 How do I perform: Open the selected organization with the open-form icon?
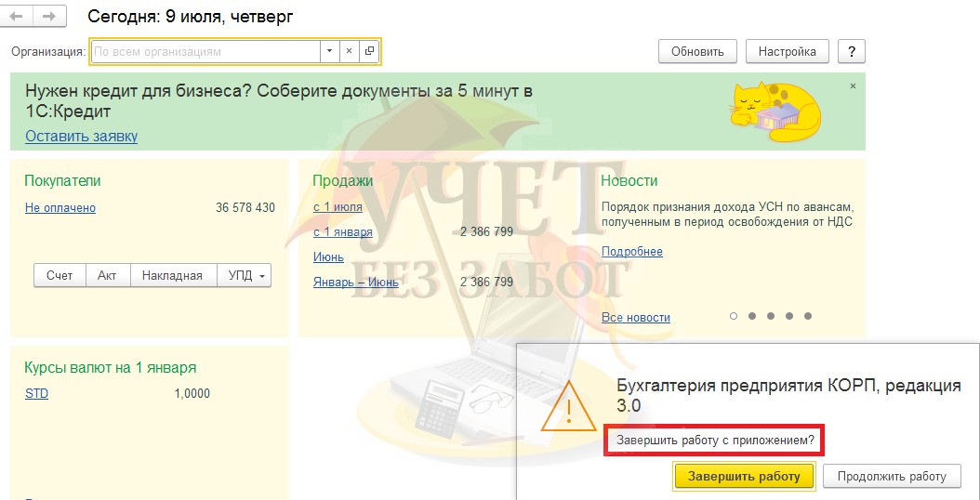point(369,51)
